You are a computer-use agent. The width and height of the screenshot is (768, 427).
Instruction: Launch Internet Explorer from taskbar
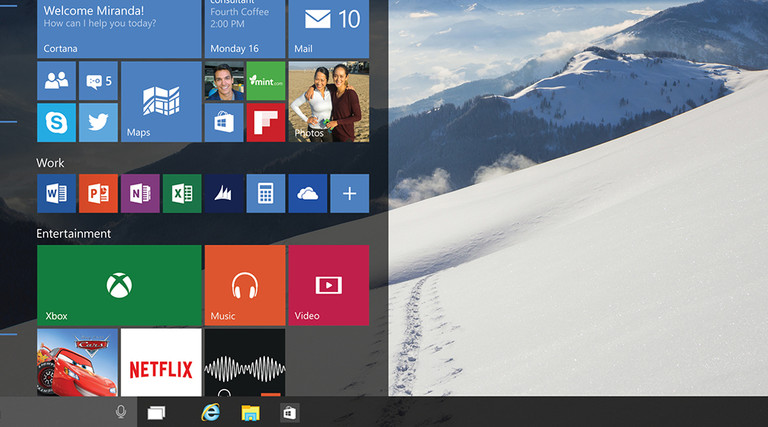tap(211, 412)
